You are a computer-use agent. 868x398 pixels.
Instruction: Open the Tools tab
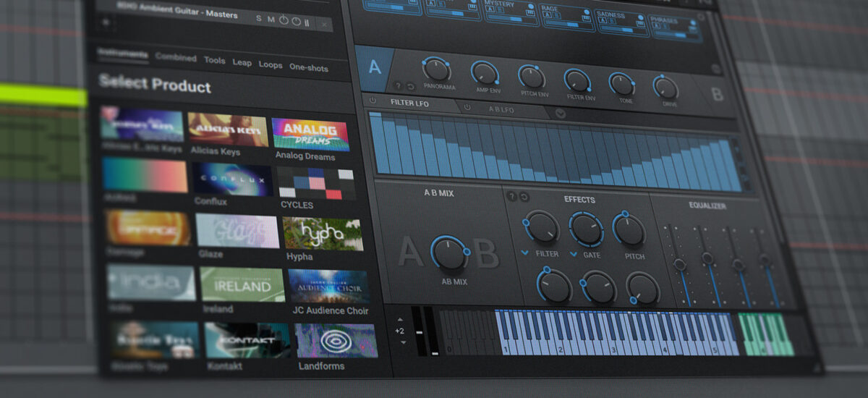(x=214, y=61)
